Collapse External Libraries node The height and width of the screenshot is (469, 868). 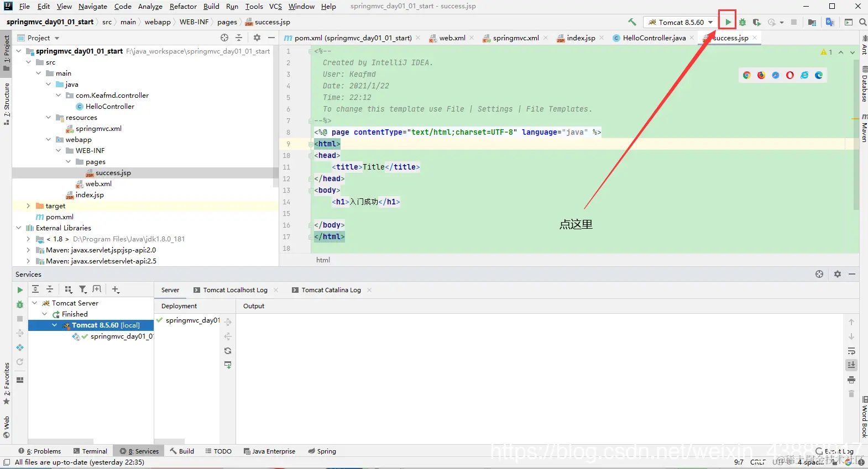click(x=19, y=228)
